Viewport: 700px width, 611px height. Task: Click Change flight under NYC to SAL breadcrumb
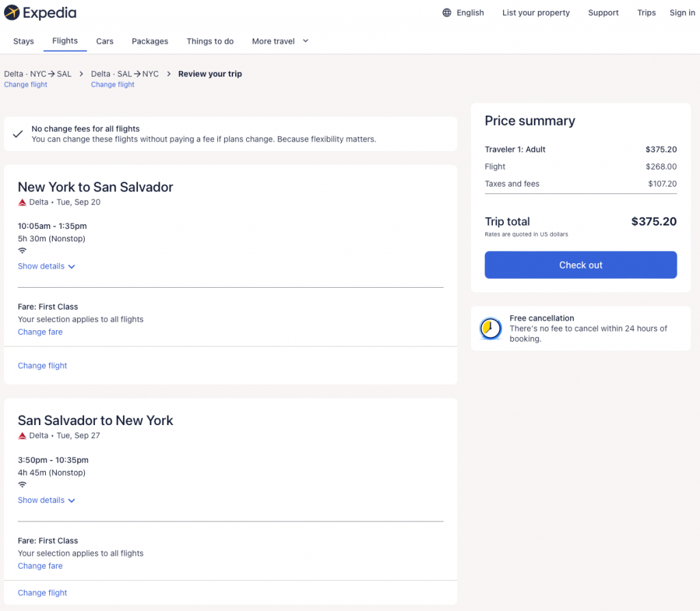click(26, 85)
